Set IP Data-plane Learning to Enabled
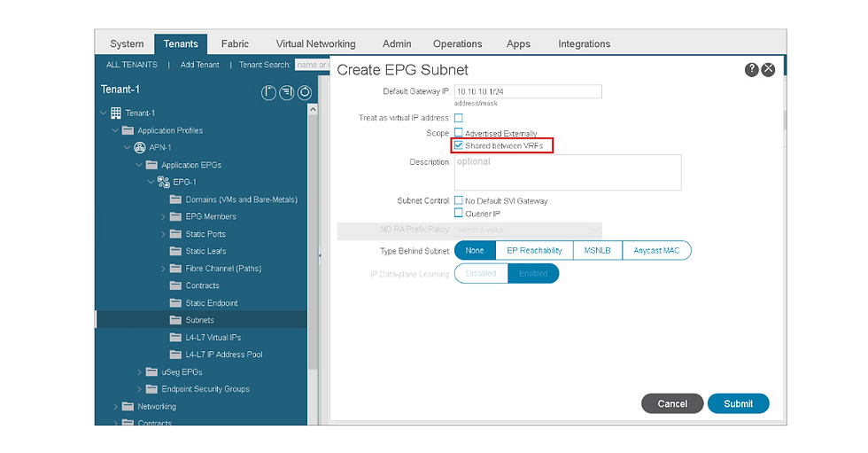Screen dimensions: 868x453 tap(533, 274)
